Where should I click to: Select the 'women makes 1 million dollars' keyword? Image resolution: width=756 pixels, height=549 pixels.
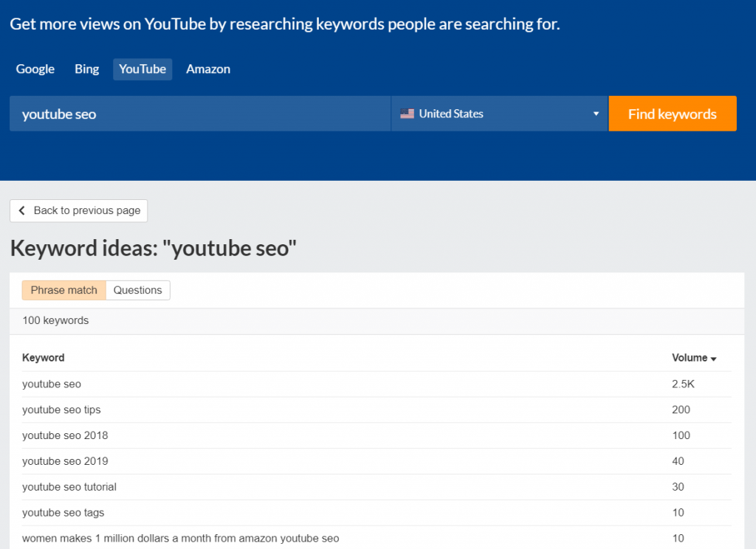(181, 539)
